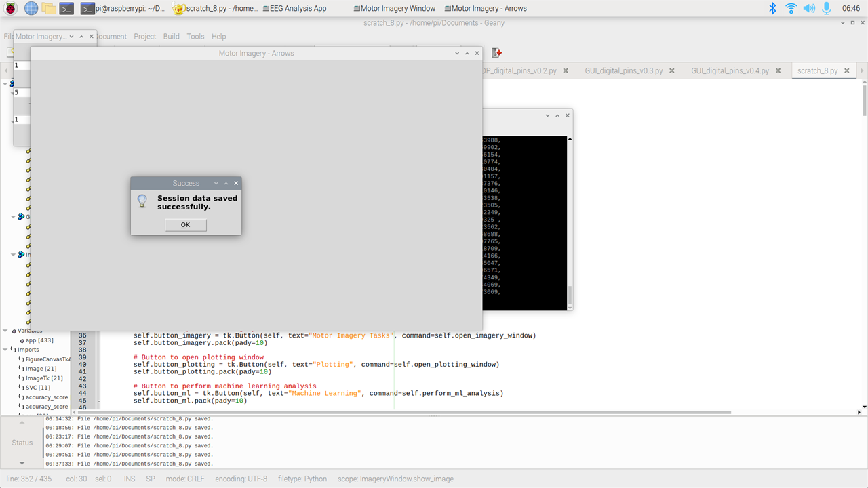Open the Help menu in Geany
868x488 pixels.
[x=218, y=37]
